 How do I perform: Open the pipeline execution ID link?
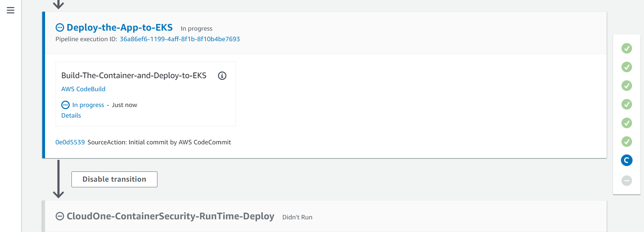pyautogui.click(x=180, y=39)
